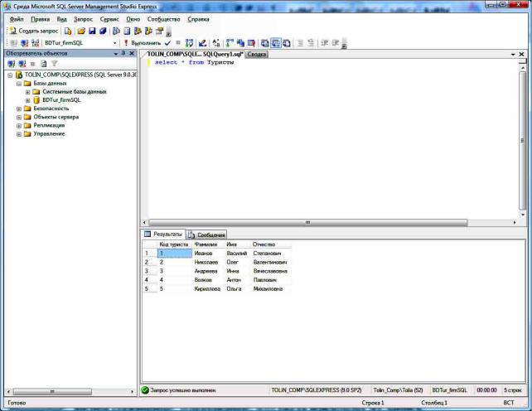The height and width of the screenshot is (411, 532).
Task: Expand the Репликация folder
Action: 19,126
